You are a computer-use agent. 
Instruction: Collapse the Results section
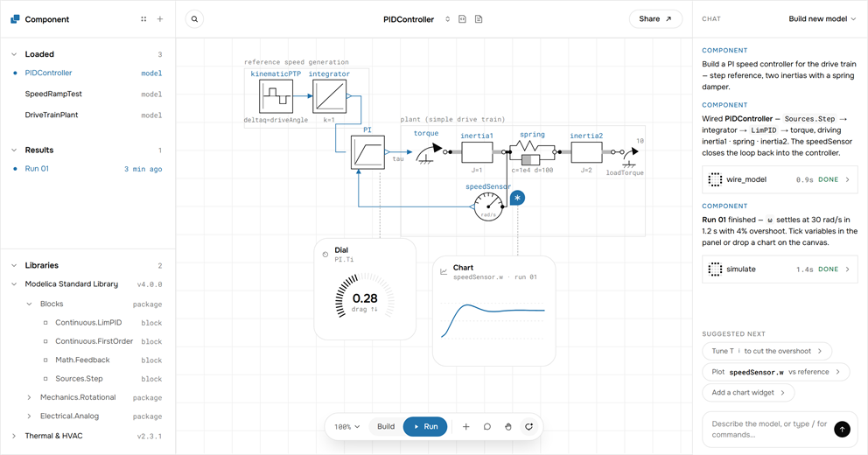[14, 150]
